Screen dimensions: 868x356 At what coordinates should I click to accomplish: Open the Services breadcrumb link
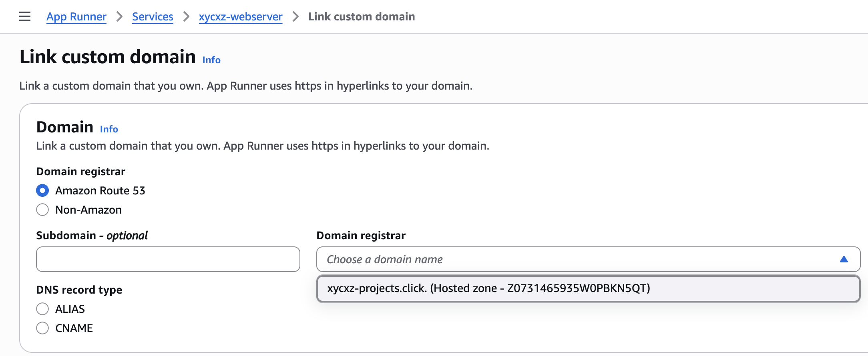[x=153, y=16]
